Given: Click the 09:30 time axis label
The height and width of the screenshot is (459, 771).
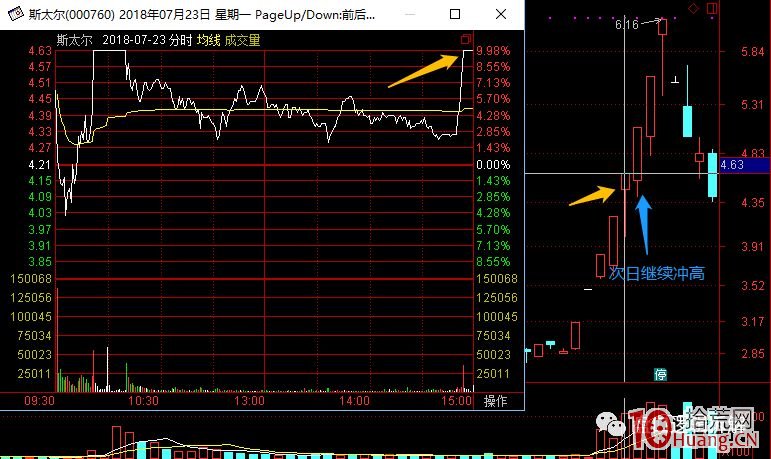Looking at the screenshot, I should (39, 401).
